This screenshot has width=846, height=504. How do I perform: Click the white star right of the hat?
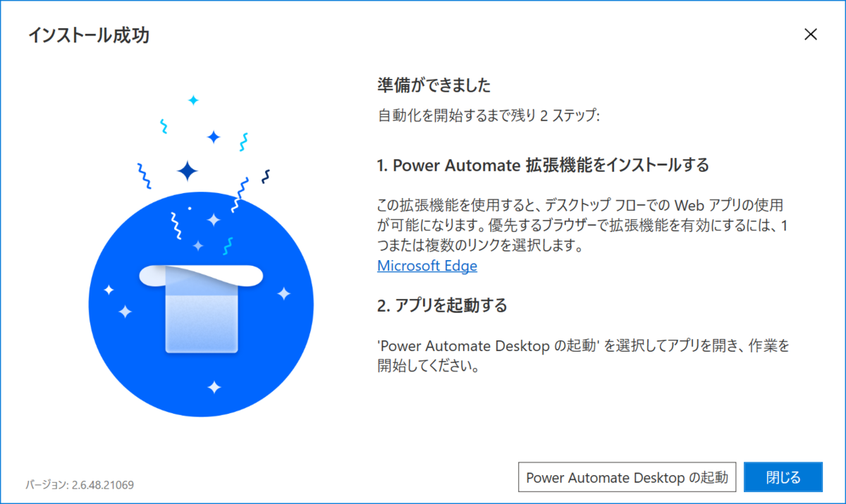click(x=283, y=293)
